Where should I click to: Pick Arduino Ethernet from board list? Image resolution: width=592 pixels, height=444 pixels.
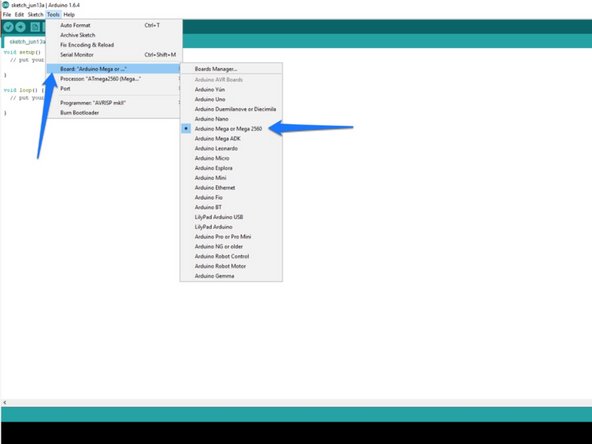(x=231, y=188)
